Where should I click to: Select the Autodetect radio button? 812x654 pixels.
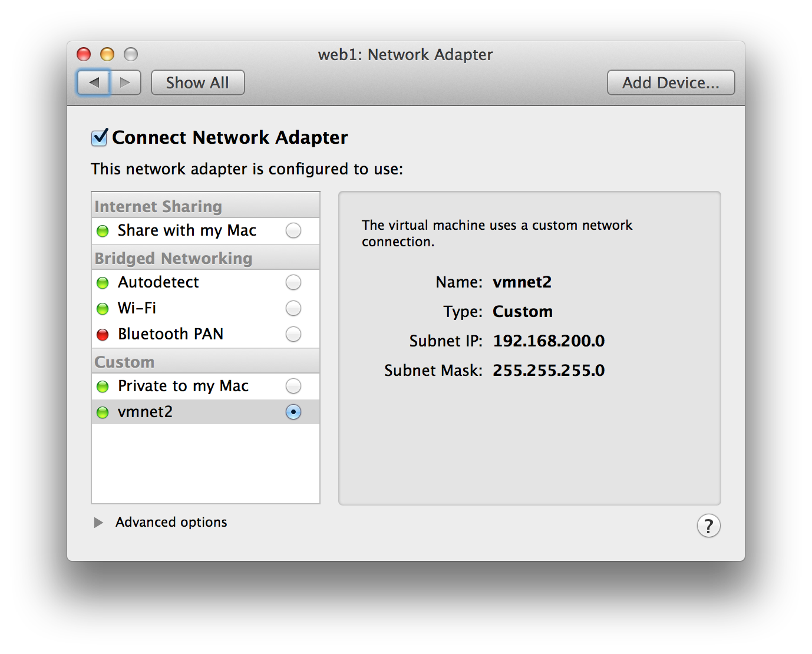pos(293,282)
